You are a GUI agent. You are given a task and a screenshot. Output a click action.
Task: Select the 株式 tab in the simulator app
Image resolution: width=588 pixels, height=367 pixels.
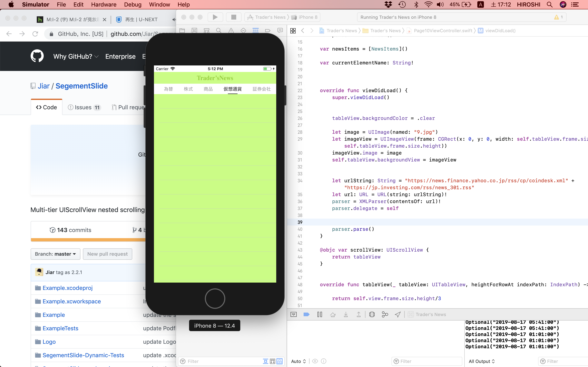coord(188,89)
